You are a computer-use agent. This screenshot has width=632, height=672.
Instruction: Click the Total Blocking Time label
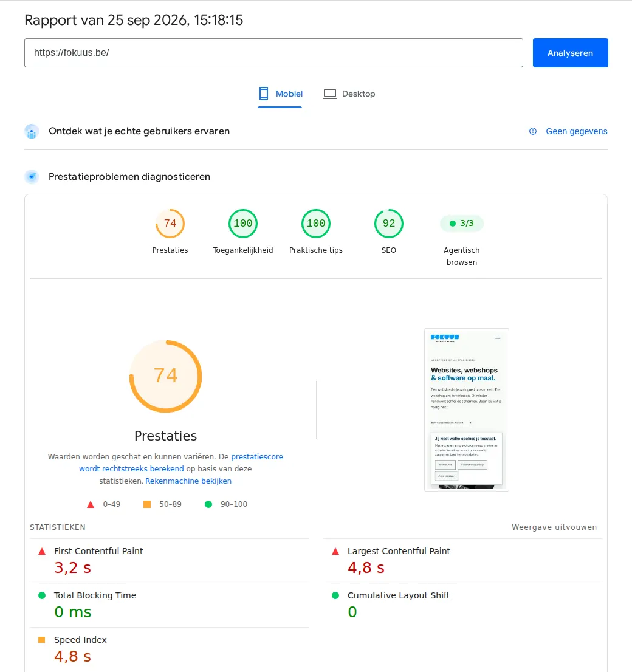(95, 595)
